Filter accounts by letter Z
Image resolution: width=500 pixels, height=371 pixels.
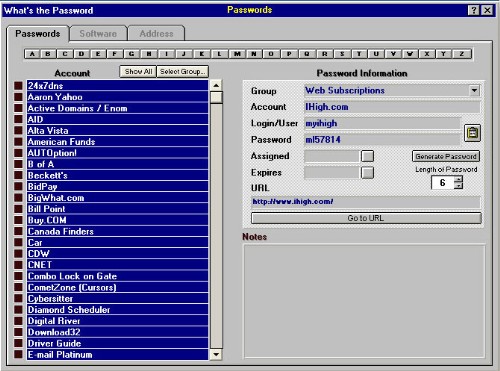click(x=462, y=54)
